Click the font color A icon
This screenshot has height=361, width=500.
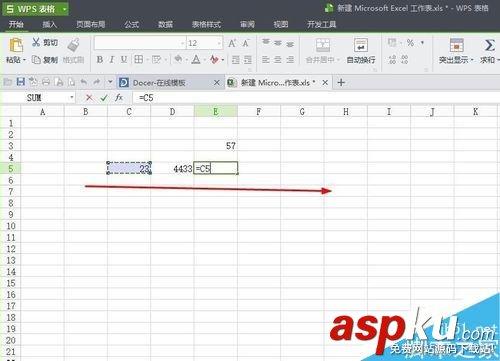pyautogui.click(x=196, y=60)
